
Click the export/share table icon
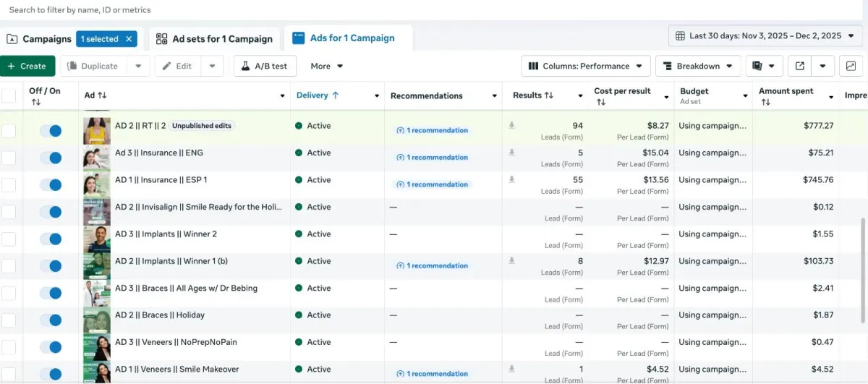pos(799,66)
